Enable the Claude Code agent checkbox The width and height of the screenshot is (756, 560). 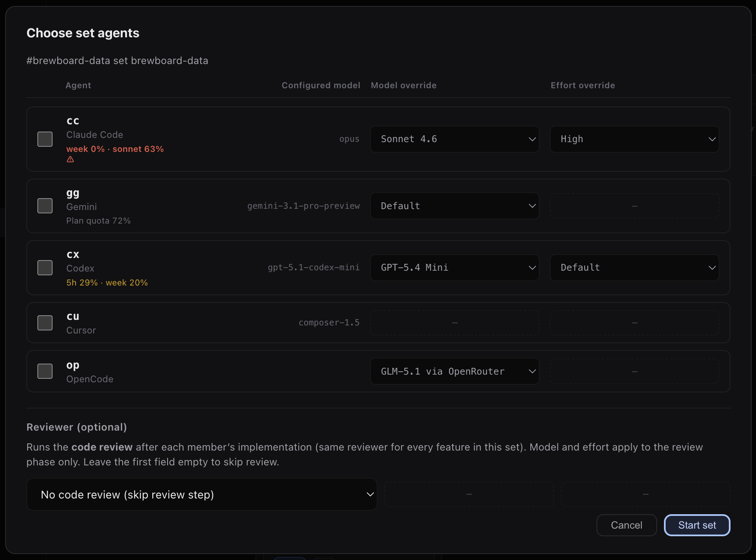(45, 139)
